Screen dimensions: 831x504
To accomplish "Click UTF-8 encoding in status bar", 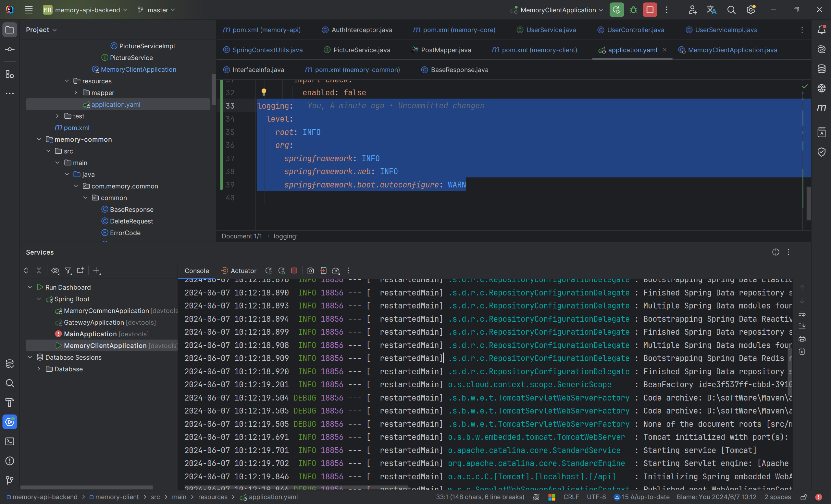I will (x=596, y=497).
